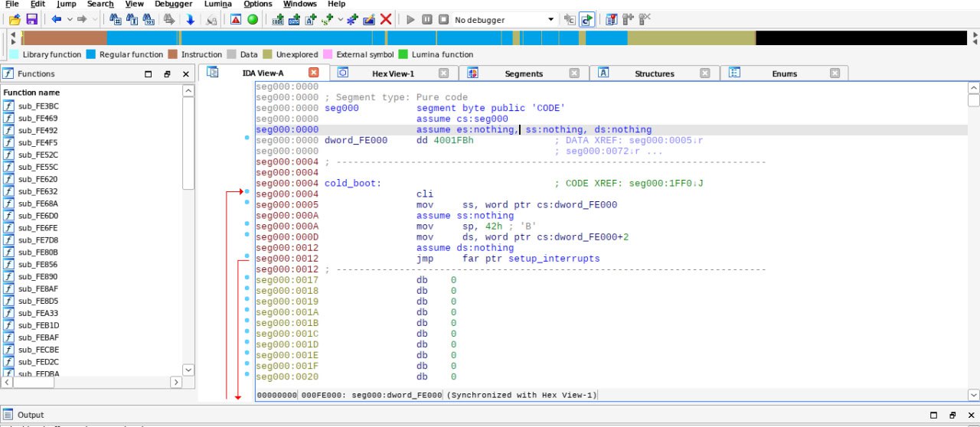Float the Functions panel

167,74
